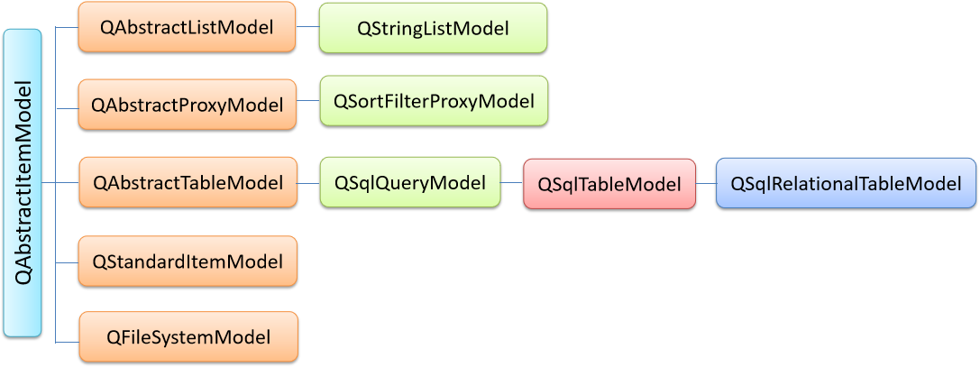Select the blue QSqlRelationalTableModel box

[x=846, y=183]
